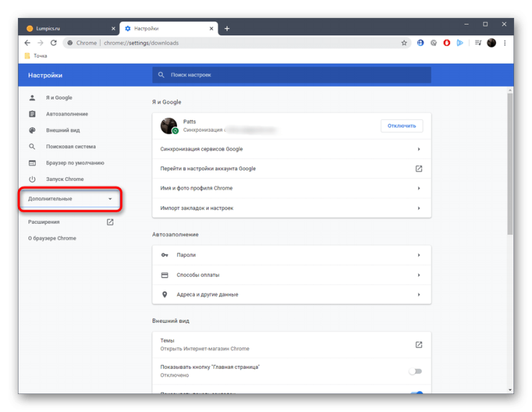Open Автозаполнение in the sidebar

[67, 114]
